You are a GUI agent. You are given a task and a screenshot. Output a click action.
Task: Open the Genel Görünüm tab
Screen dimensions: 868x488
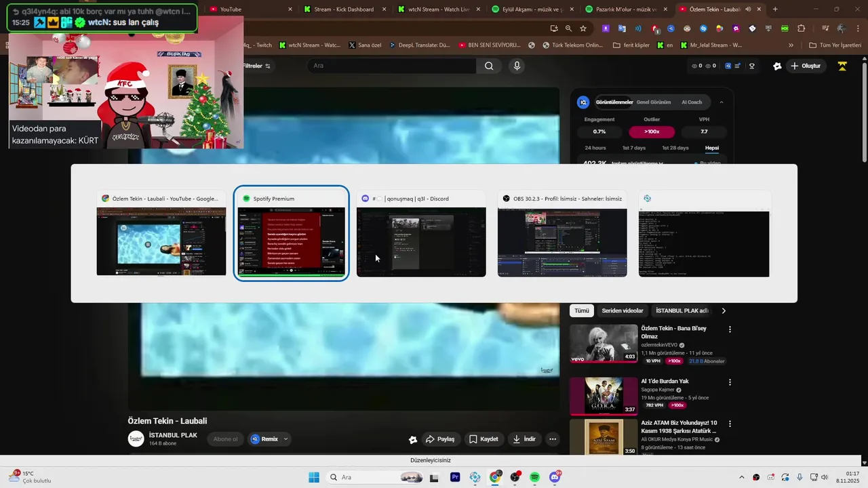654,102
